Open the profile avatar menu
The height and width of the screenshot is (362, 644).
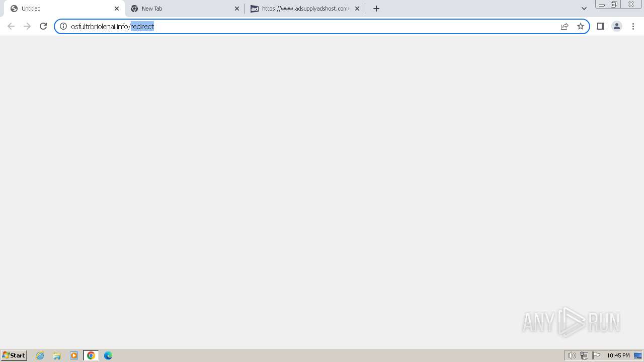(x=617, y=26)
